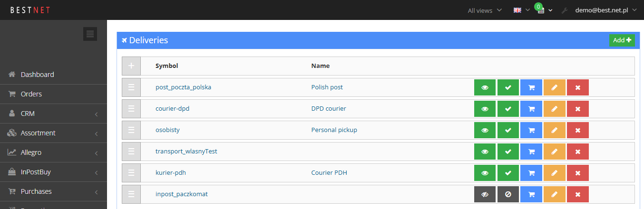Screen dimensions: 644x209
Task: Open the Courier PDH name link
Action: [329, 173]
